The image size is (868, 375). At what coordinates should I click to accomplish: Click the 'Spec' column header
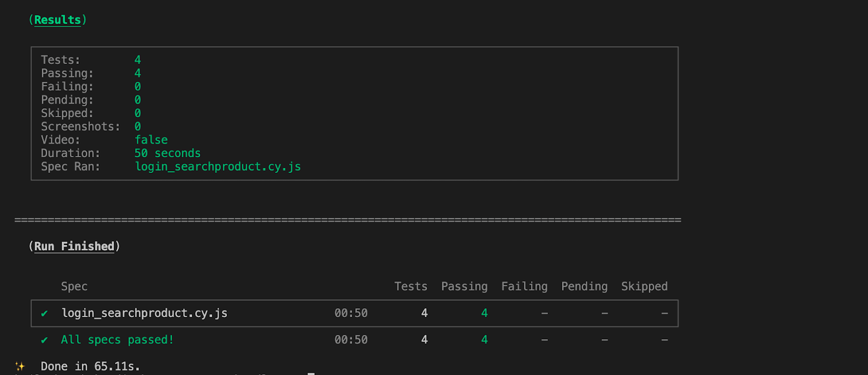pos(74,287)
